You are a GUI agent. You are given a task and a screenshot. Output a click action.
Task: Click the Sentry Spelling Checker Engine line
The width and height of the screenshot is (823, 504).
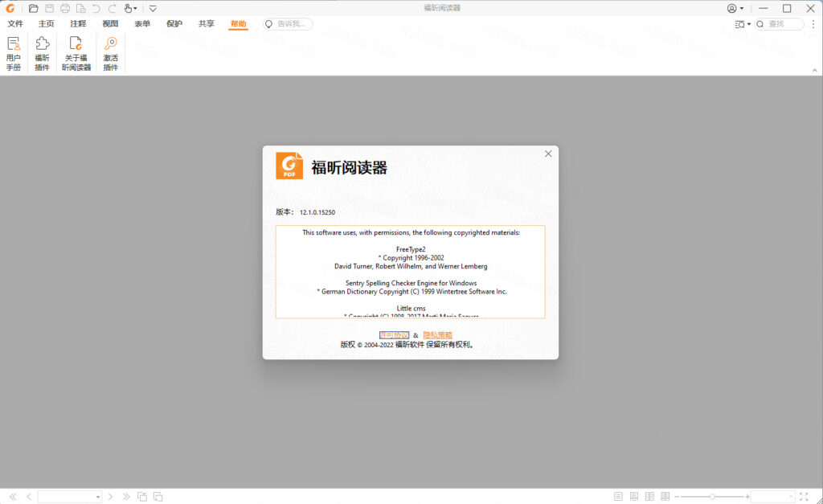coord(411,283)
